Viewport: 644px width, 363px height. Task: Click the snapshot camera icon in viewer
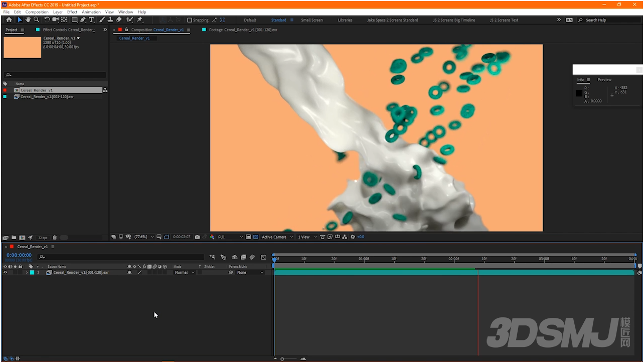pos(197,237)
